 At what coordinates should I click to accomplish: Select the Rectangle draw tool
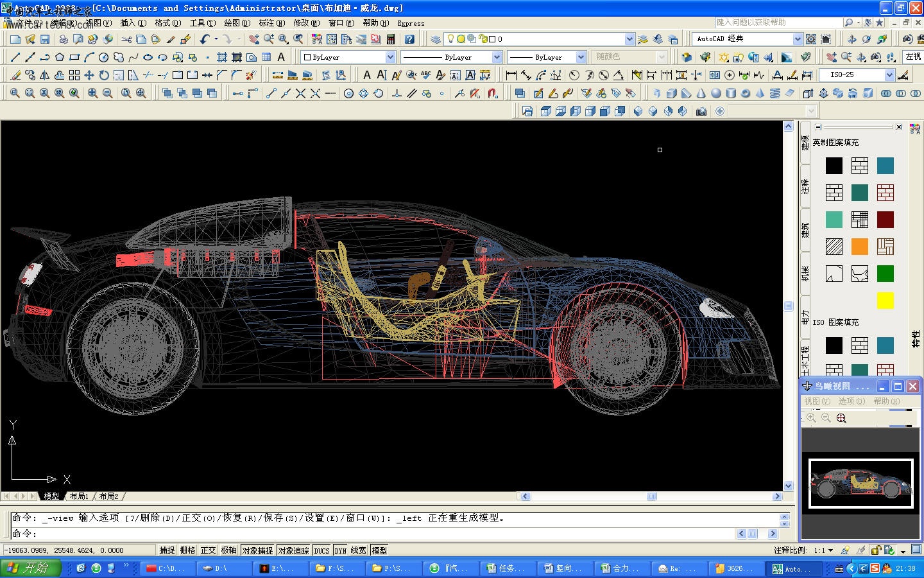[74, 57]
